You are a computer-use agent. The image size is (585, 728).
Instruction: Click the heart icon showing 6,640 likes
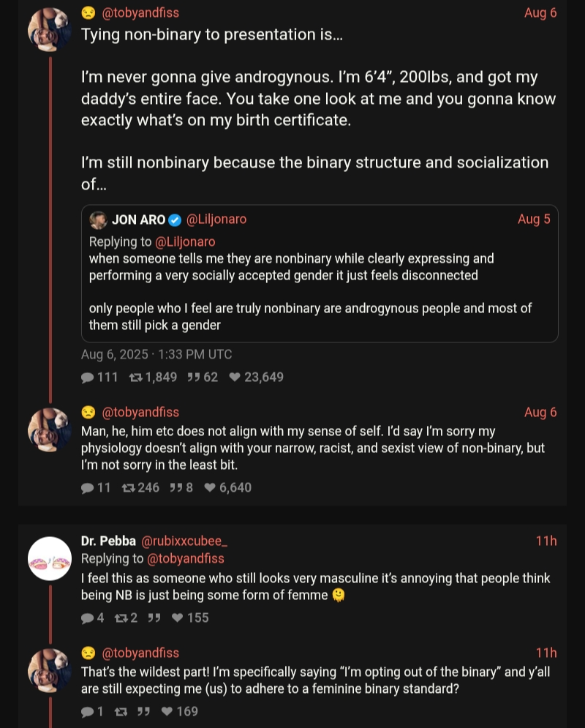210,487
